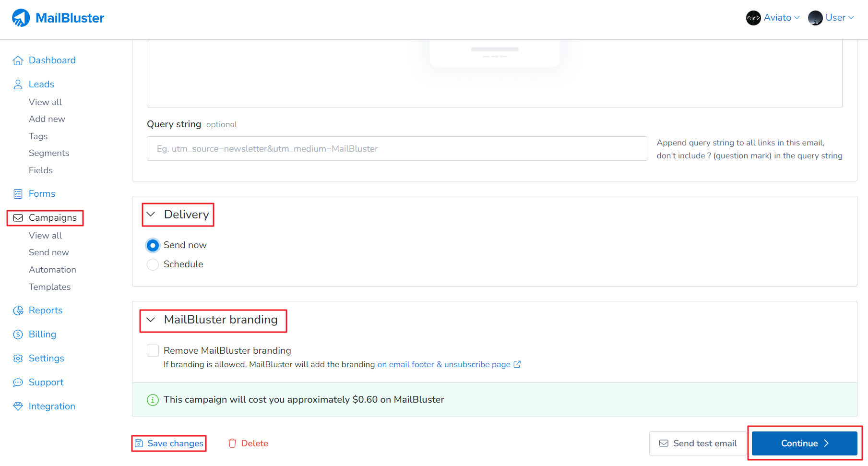868x466 pixels.
Task: Open the Tags page
Action: 38,136
